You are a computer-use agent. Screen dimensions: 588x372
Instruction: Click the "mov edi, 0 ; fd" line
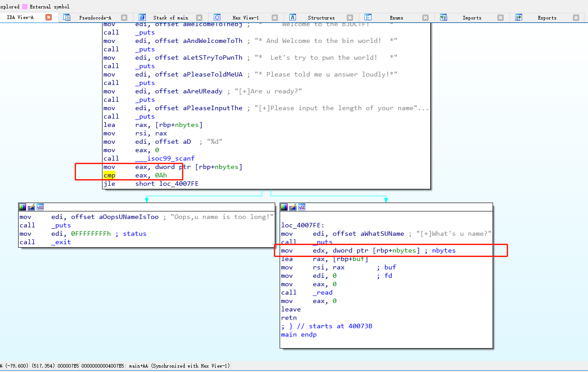[x=336, y=276]
